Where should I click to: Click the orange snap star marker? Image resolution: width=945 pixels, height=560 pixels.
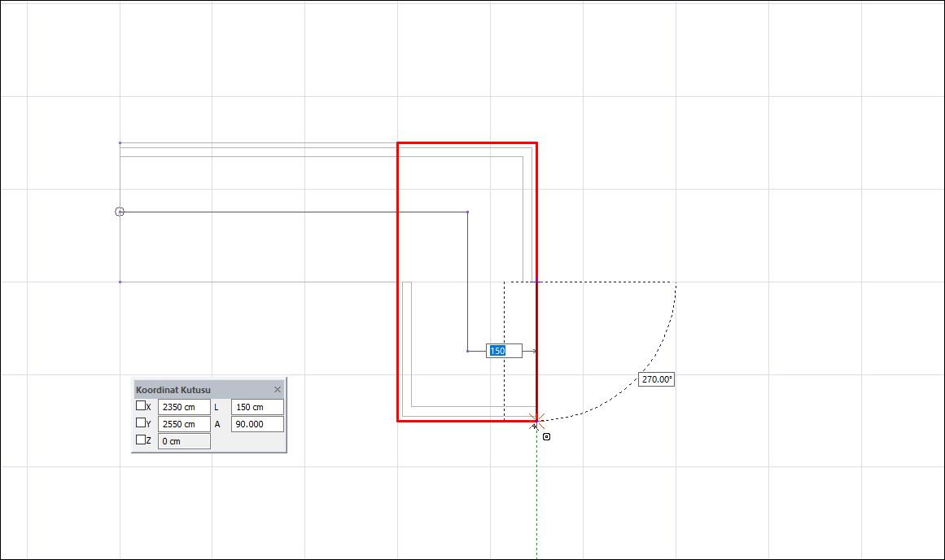pos(536,422)
